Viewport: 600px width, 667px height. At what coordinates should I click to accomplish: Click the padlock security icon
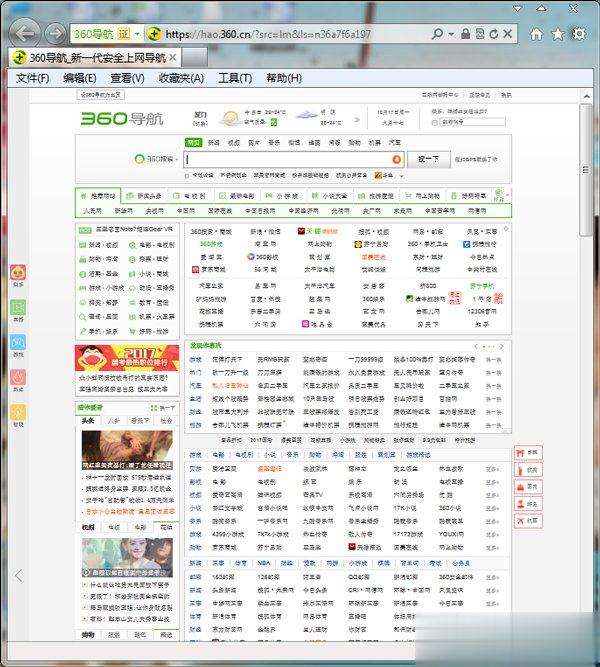pos(466,34)
